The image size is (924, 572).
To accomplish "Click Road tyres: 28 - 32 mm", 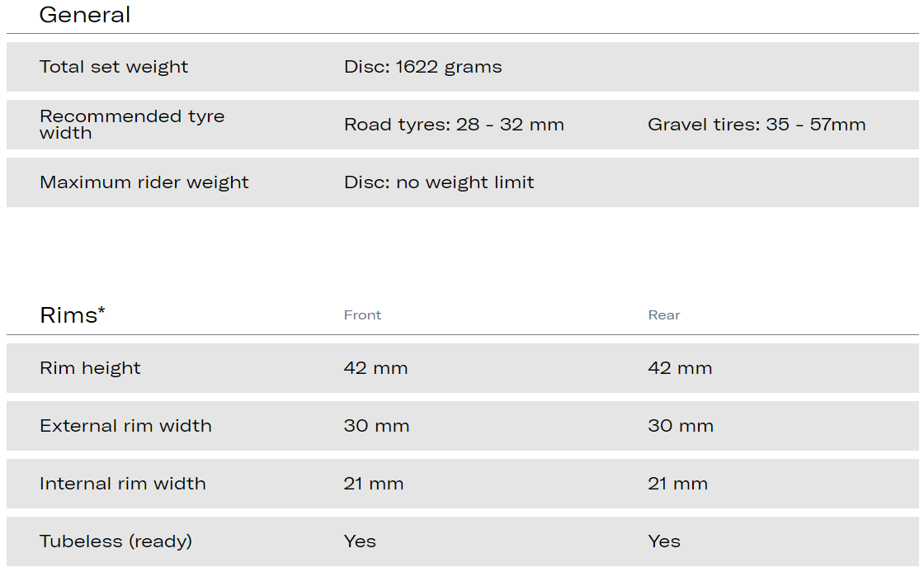I will [454, 125].
